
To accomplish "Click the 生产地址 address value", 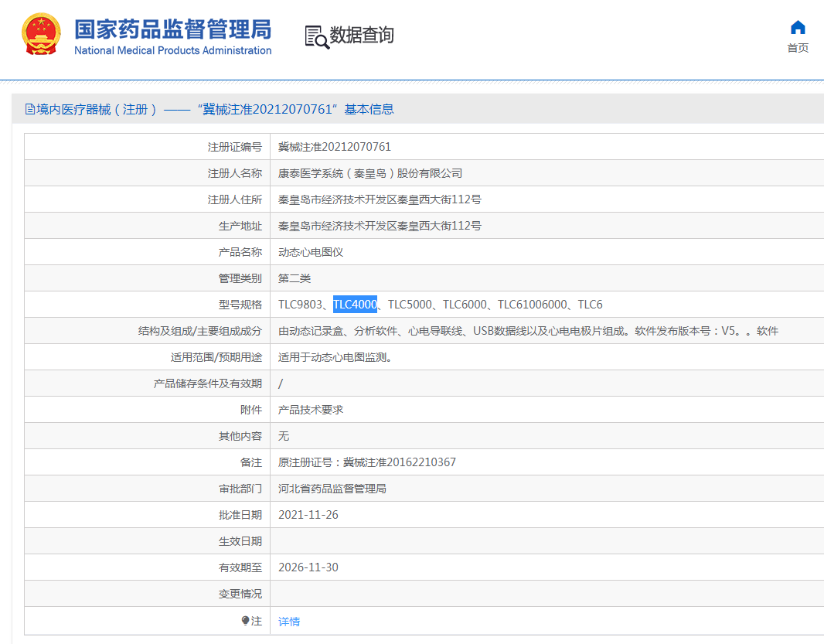I will click(x=380, y=226).
